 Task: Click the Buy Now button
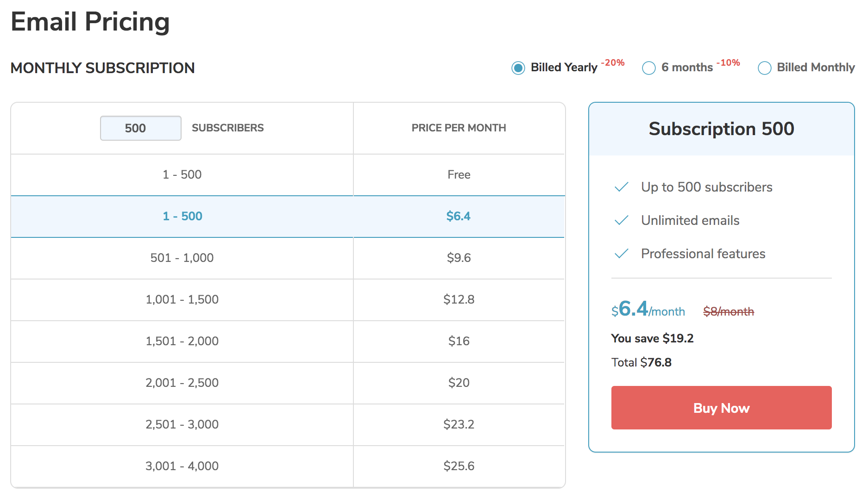pos(721,408)
